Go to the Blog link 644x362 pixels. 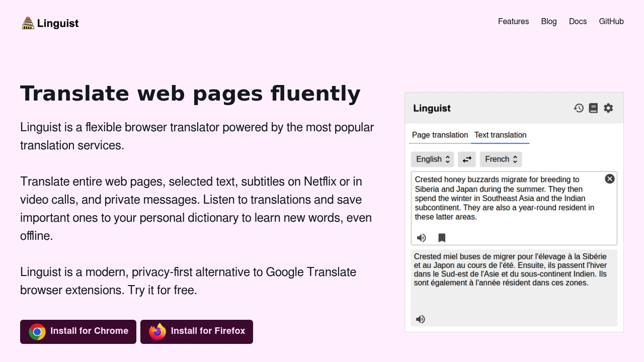[549, 21]
